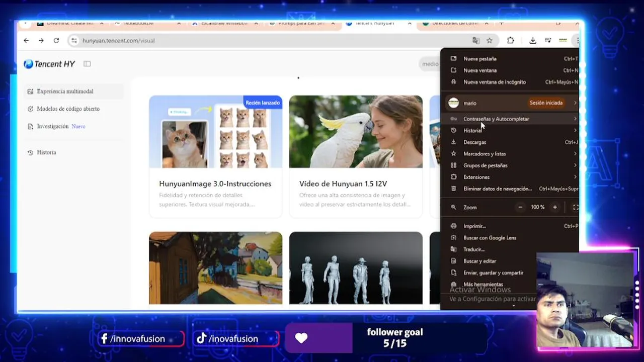Click the trash icon Eliminar datos de navegación
The width and height of the screenshot is (644, 362).
coord(453,189)
